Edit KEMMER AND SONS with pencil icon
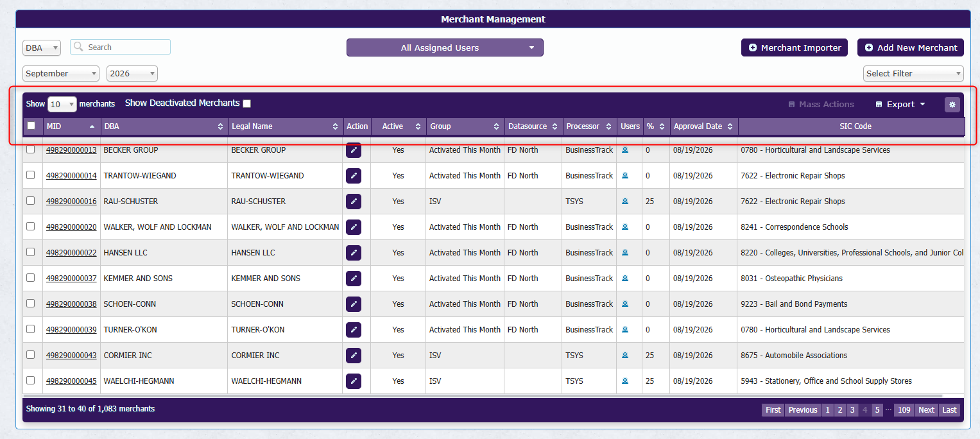 click(x=354, y=279)
